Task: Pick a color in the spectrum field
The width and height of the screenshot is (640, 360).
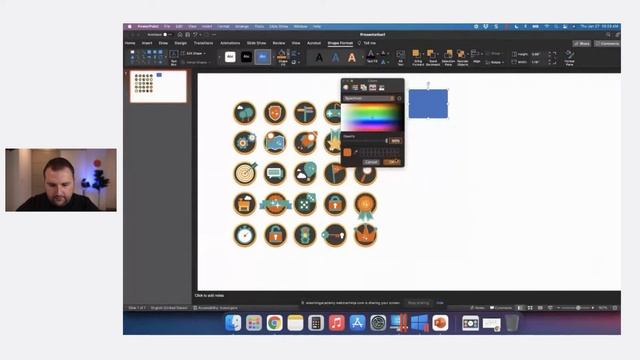Action: [x=372, y=117]
